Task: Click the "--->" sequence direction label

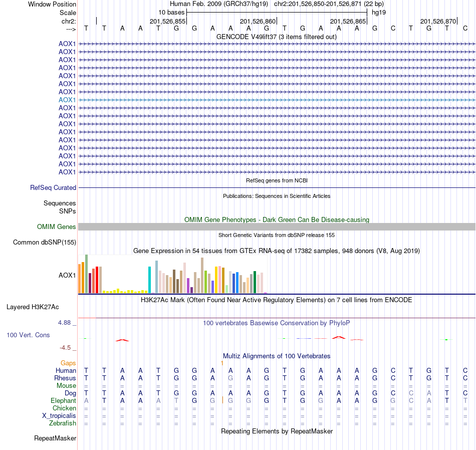Action: (71, 29)
